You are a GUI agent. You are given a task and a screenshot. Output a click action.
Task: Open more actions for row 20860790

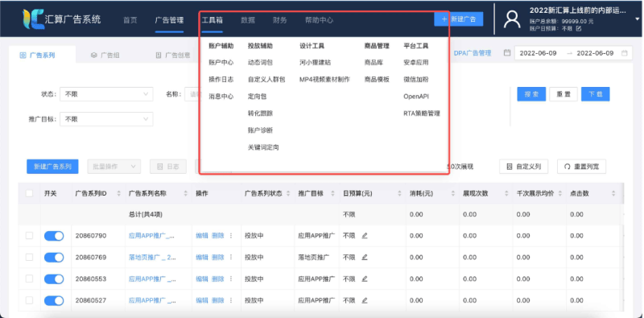click(x=231, y=236)
